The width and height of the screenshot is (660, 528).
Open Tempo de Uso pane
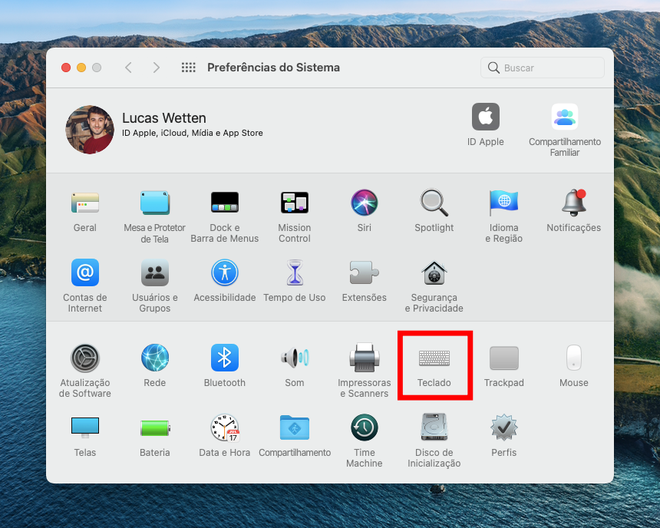(295, 273)
